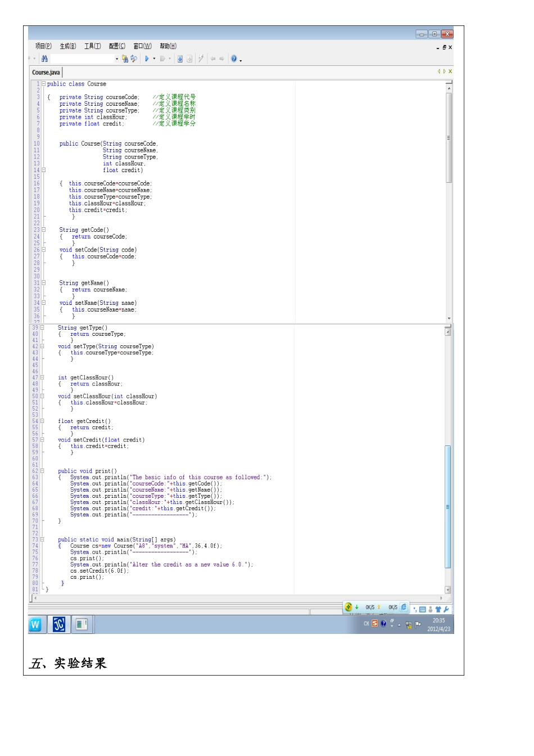Open the JCreator icon in the taskbar
The image size is (534, 756).
click(59, 624)
